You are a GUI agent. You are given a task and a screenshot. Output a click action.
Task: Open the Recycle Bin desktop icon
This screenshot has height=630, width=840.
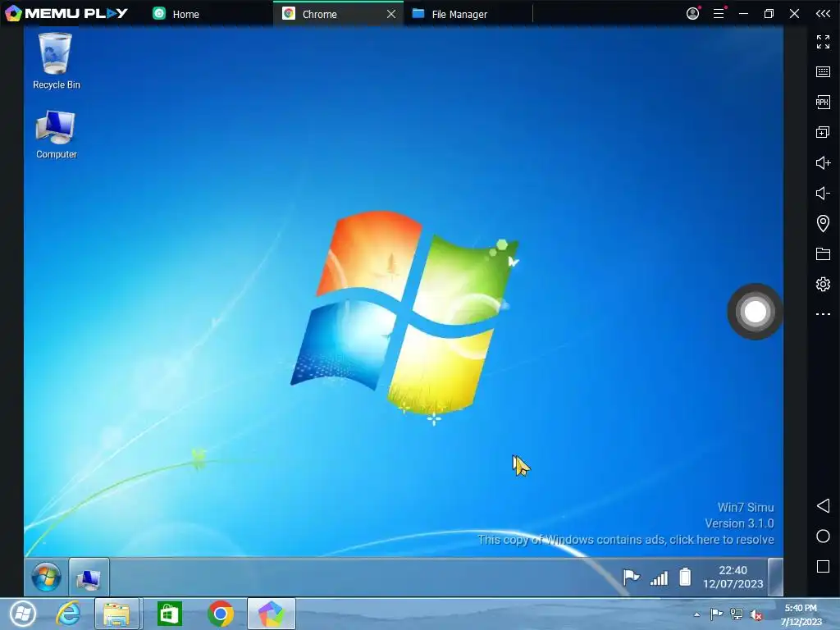tap(56, 61)
